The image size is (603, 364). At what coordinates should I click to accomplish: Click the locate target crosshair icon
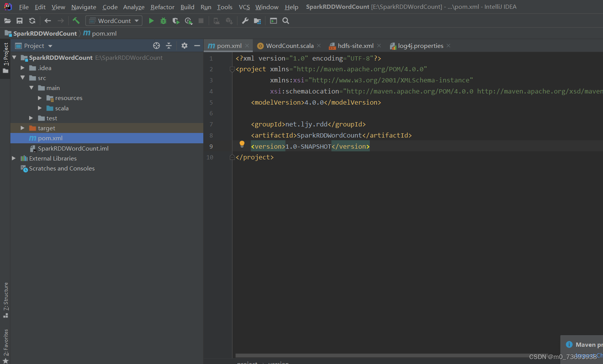coord(157,46)
